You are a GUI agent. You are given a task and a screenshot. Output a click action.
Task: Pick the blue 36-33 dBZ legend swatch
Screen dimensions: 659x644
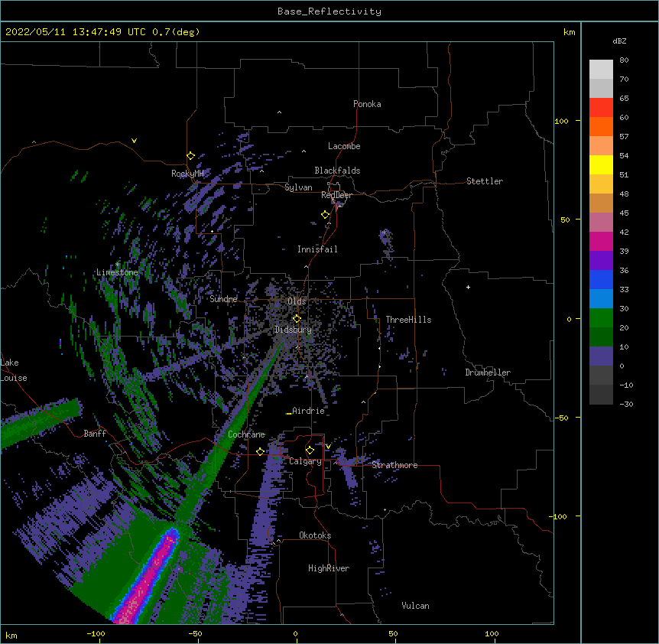[x=601, y=279]
